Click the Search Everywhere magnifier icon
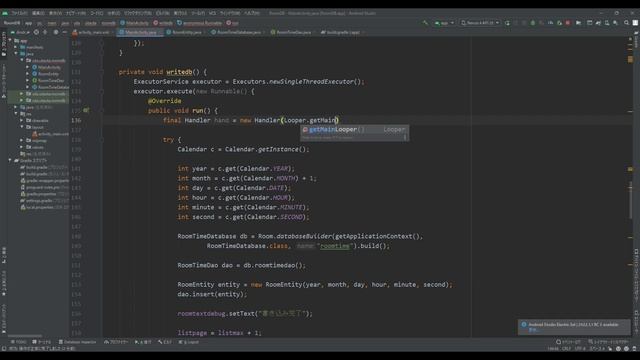Viewport: 640px width, 360px height. coord(626,23)
